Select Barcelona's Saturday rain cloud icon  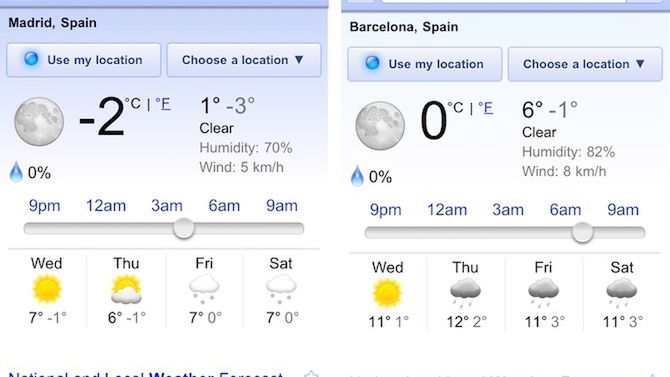(622, 293)
